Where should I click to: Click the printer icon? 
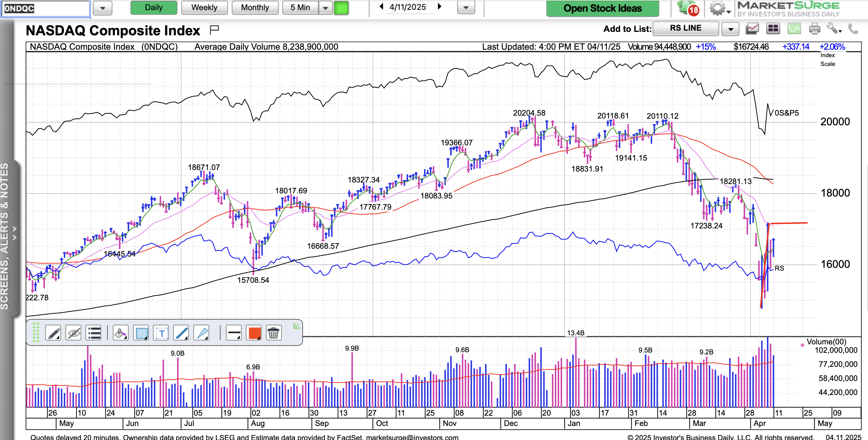pyautogui.click(x=815, y=29)
